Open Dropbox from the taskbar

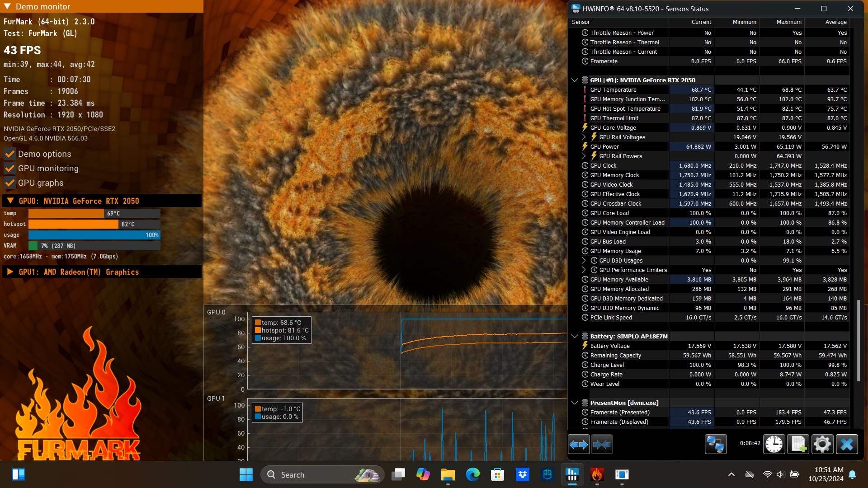pos(523,474)
